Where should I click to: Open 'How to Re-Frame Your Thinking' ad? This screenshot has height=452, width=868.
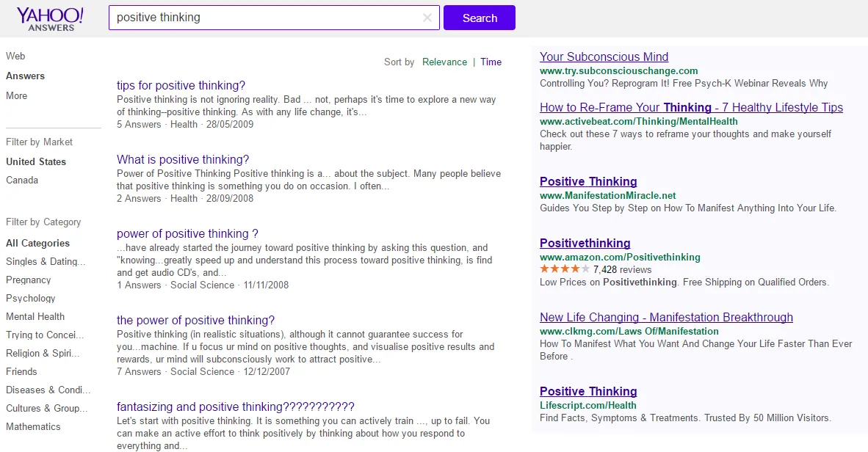click(x=692, y=107)
